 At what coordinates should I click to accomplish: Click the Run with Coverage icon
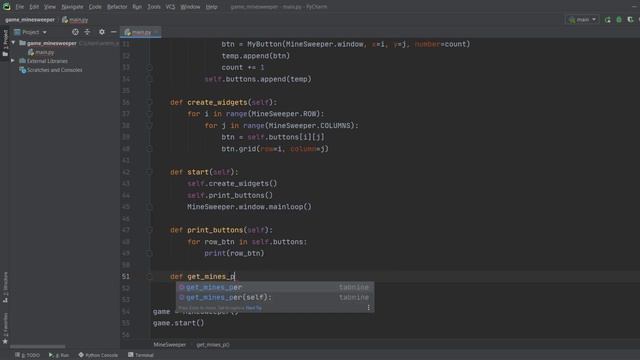[x=630, y=20]
